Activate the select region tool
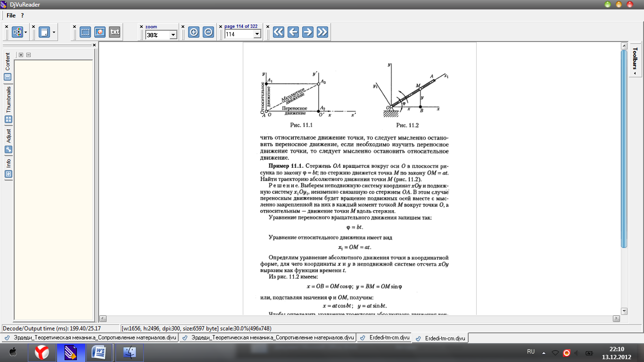This screenshot has width=644, height=362. [x=85, y=32]
